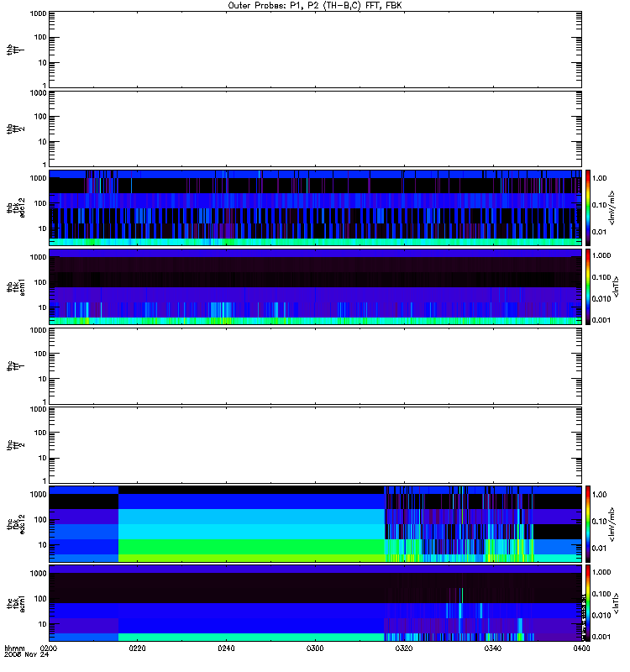This screenshot has width=630, height=672.
Task: Click the y-axis label of the top thb panel
Action: (16, 50)
